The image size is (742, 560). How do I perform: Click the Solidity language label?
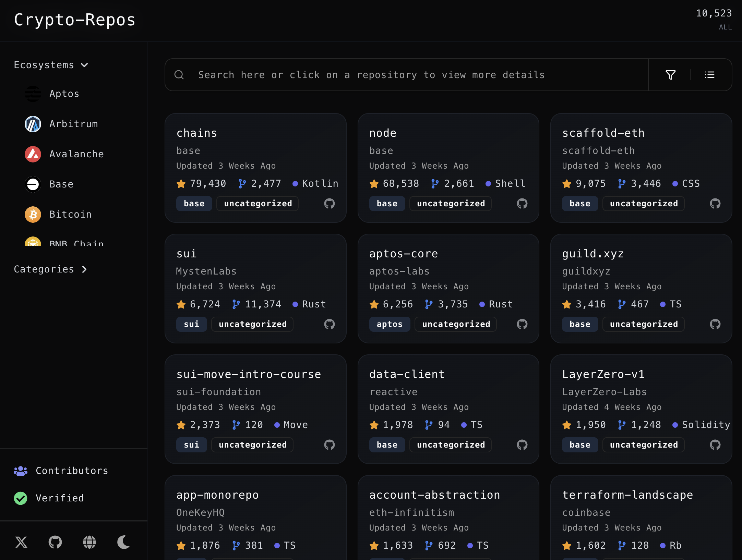click(x=706, y=425)
